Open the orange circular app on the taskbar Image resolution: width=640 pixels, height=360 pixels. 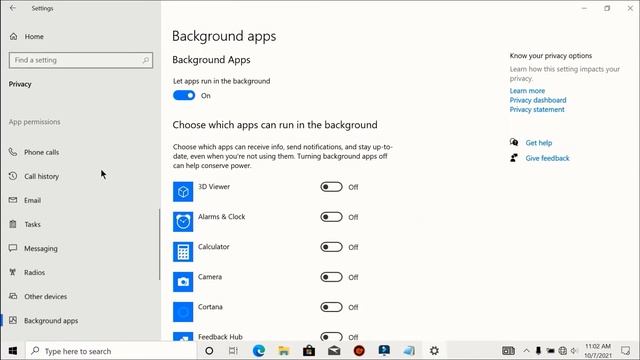click(x=359, y=351)
